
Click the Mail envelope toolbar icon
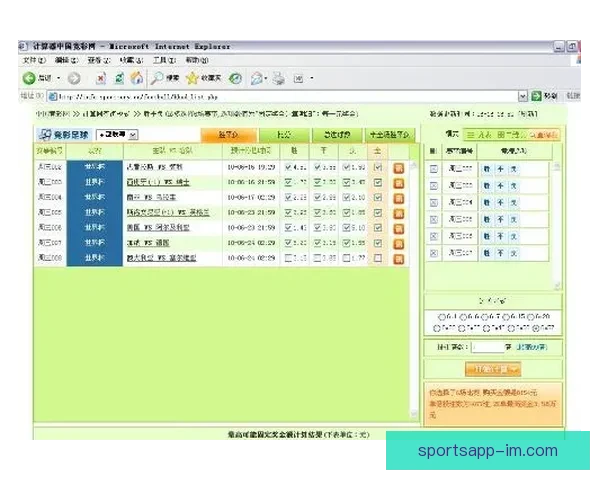256,78
